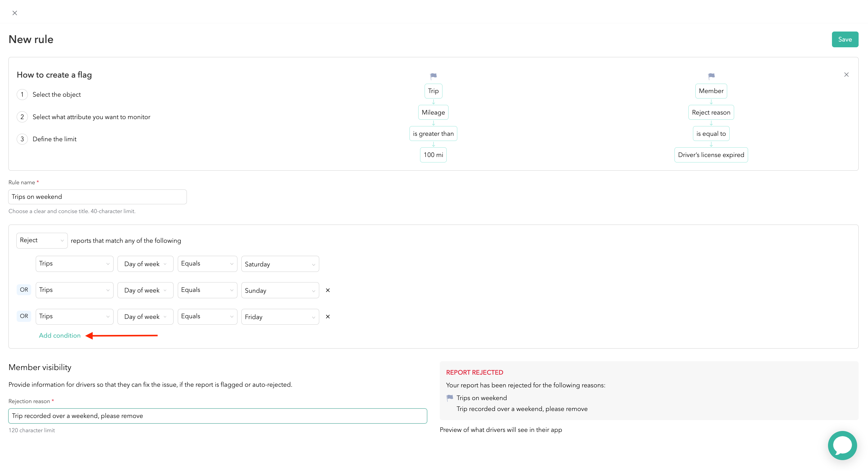Click the Rejection reason text field
This screenshot has height=471, width=868.
coord(217,415)
